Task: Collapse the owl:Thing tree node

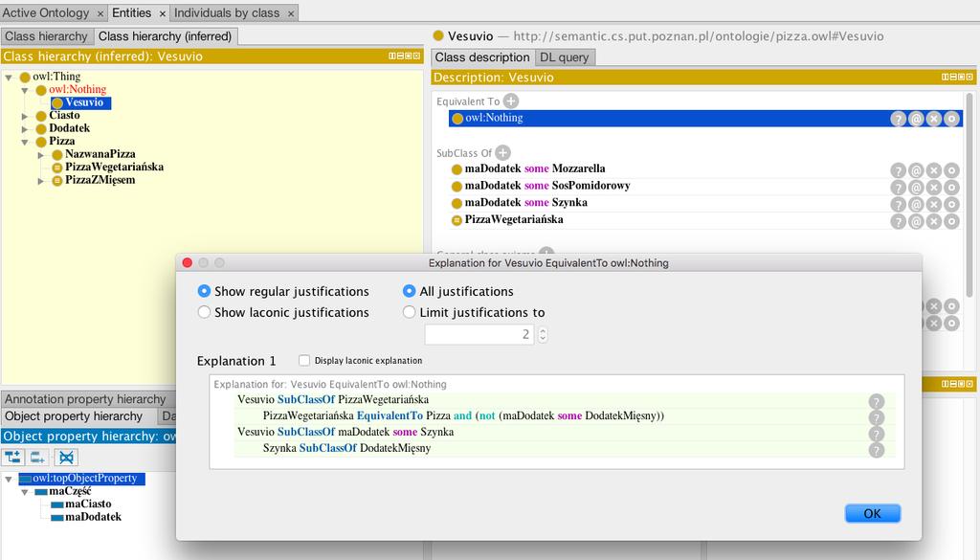Action: click(9, 78)
